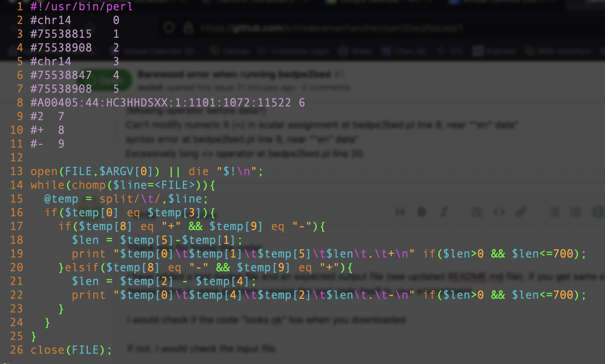Click the close(FILE); line
This screenshot has height=364, width=605.
coord(71,350)
